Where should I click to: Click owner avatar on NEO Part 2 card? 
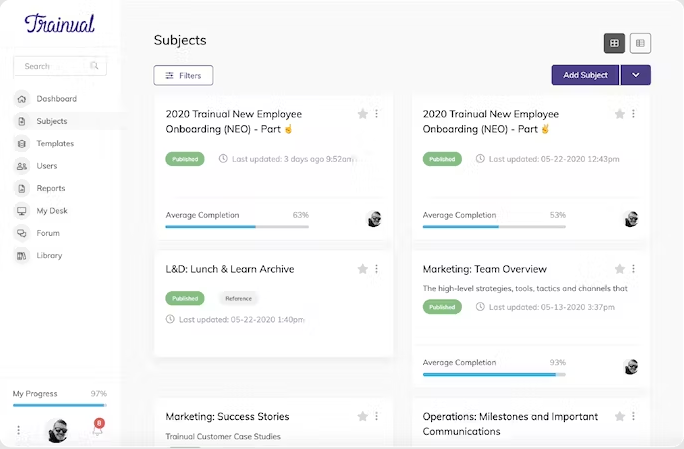[x=630, y=219]
